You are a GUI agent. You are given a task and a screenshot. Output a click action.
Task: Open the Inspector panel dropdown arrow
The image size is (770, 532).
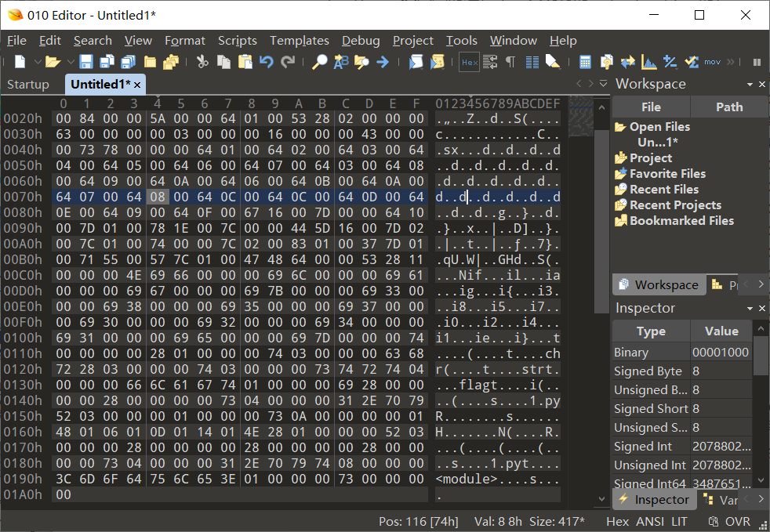click(x=750, y=308)
